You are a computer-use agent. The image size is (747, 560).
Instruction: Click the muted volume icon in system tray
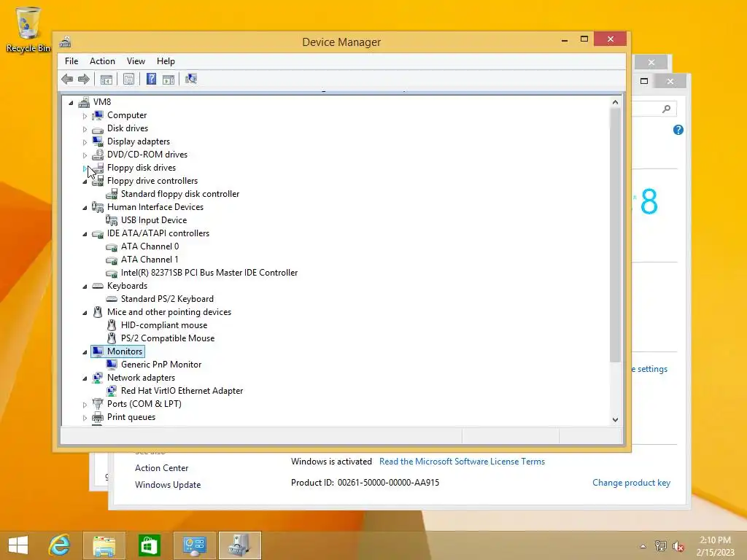[x=678, y=546]
